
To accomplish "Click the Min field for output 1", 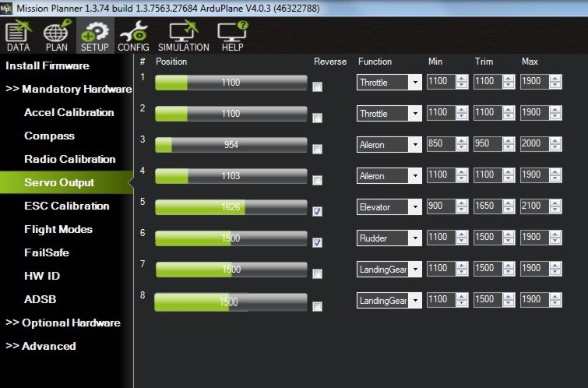I will click(442, 82).
